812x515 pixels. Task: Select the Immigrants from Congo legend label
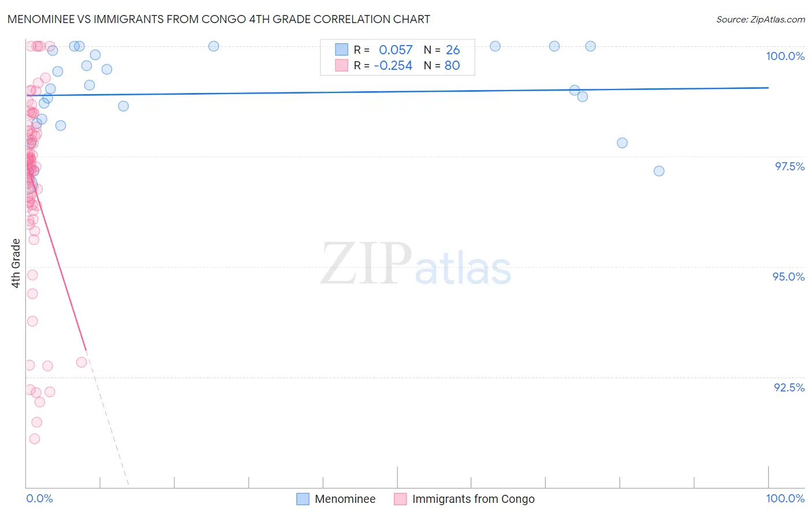pyautogui.click(x=474, y=499)
